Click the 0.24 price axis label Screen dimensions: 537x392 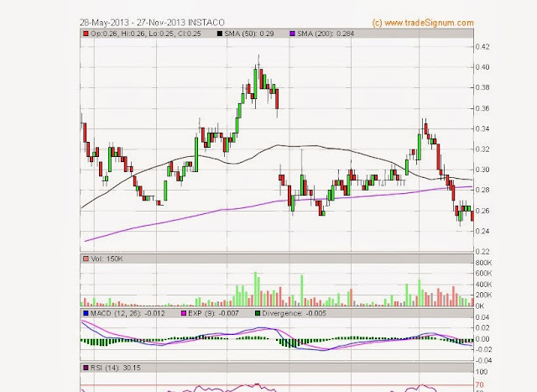[x=482, y=232]
